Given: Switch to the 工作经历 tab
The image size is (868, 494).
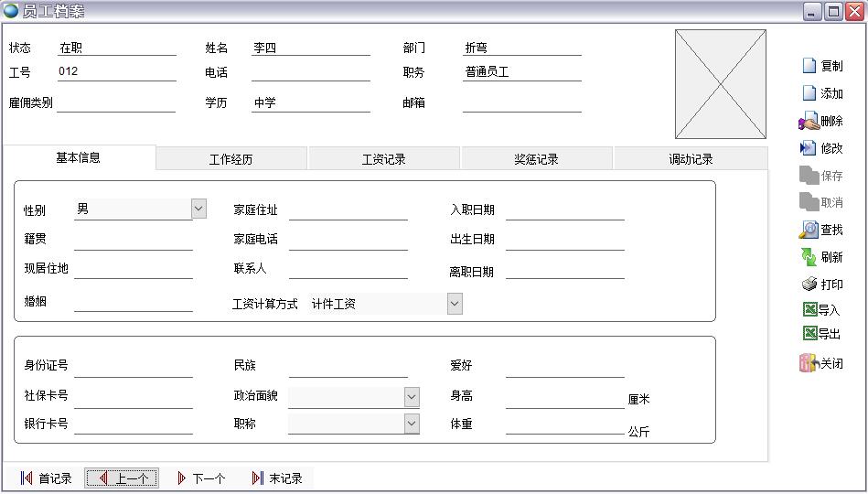Looking at the screenshot, I should pyautogui.click(x=231, y=159).
